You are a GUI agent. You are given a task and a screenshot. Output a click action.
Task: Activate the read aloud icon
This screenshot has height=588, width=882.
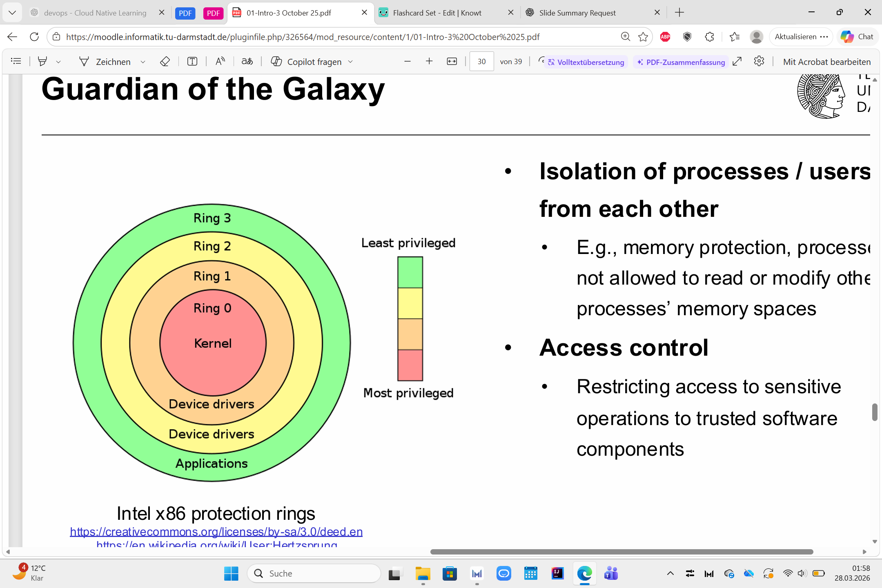[x=220, y=62]
